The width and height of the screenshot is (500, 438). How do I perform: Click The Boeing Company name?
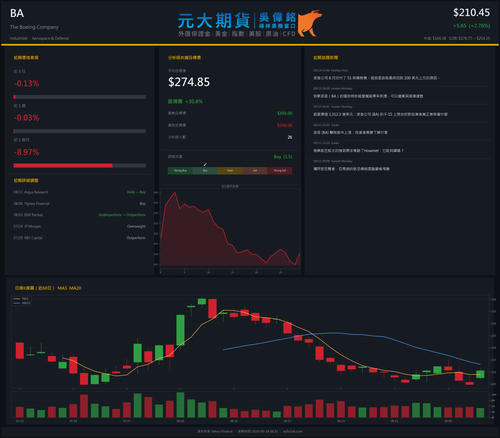point(34,27)
